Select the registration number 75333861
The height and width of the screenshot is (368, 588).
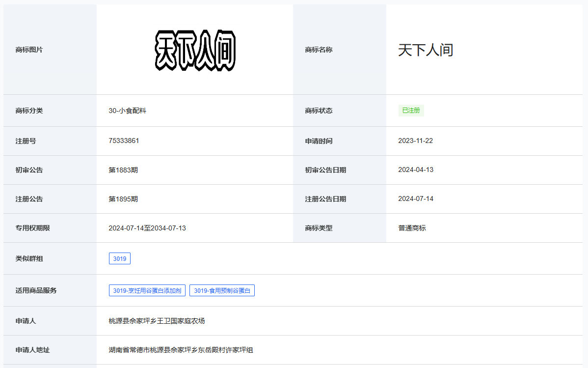coord(124,141)
